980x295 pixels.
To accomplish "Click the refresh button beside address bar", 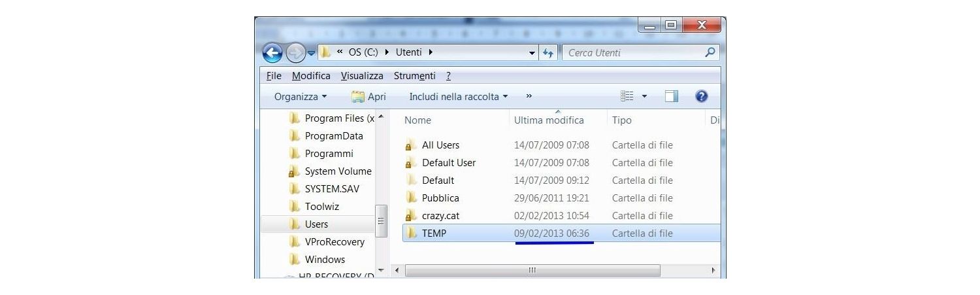I will pos(547,53).
